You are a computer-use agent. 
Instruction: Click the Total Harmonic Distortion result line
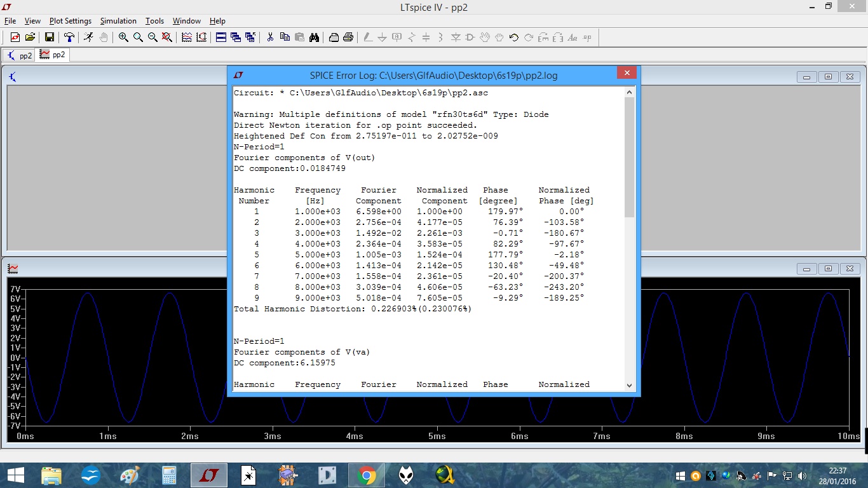pyautogui.click(x=353, y=309)
